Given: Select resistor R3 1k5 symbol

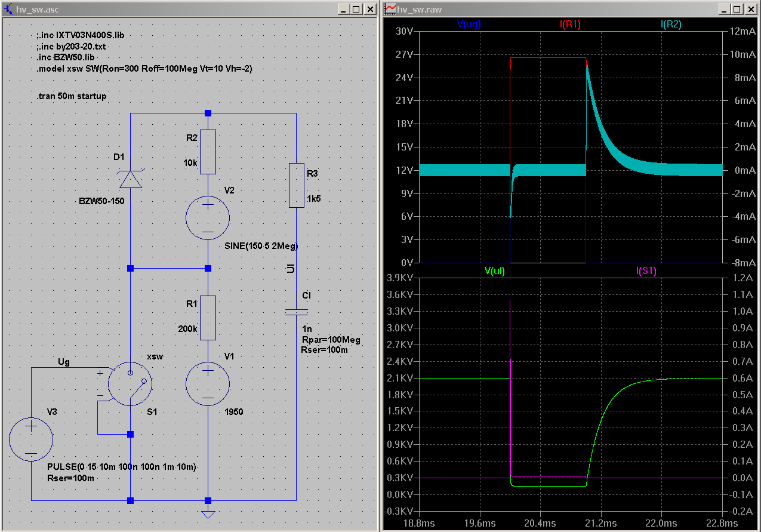Looking at the screenshot, I should pyautogui.click(x=297, y=185).
